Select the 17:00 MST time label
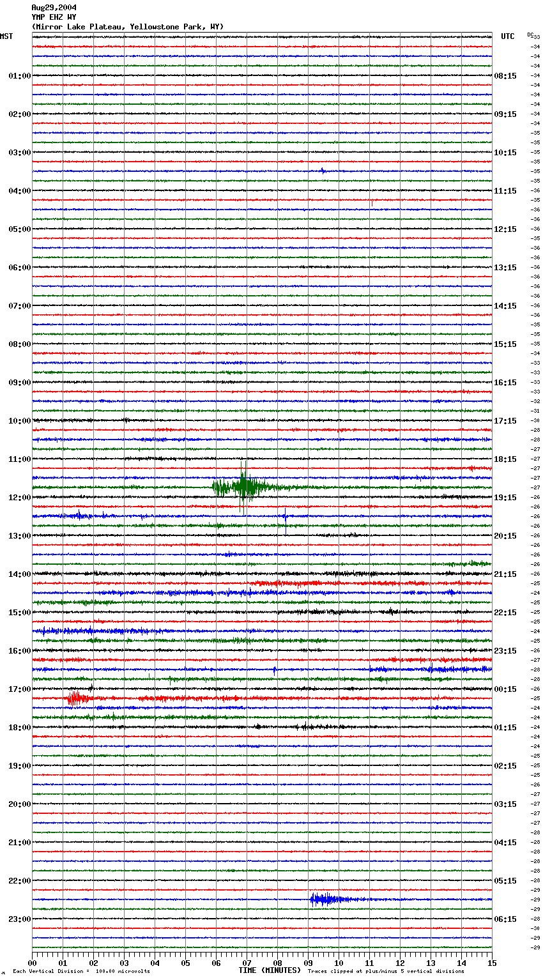 tap(20, 689)
